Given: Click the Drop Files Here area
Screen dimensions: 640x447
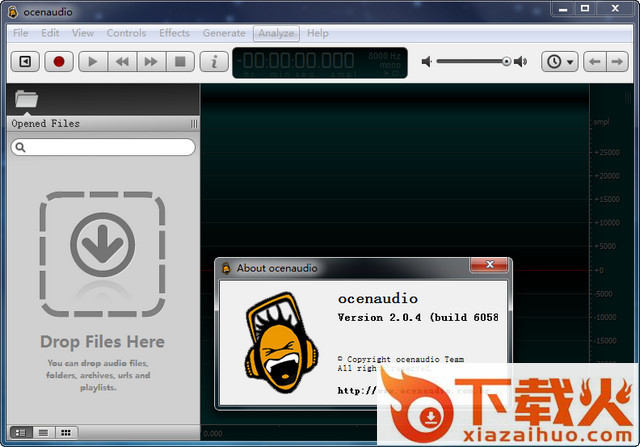Looking at the screenshot, I should pyautogui.click(x=102, y=254).
